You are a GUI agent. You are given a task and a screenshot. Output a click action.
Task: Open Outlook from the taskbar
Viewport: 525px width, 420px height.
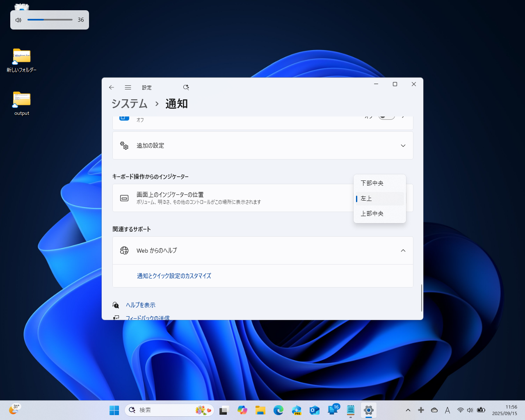pos(314,410)
